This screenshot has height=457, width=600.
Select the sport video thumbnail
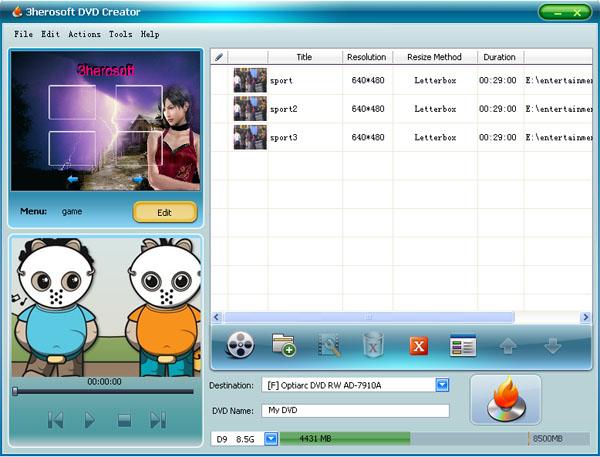[250, 80]
